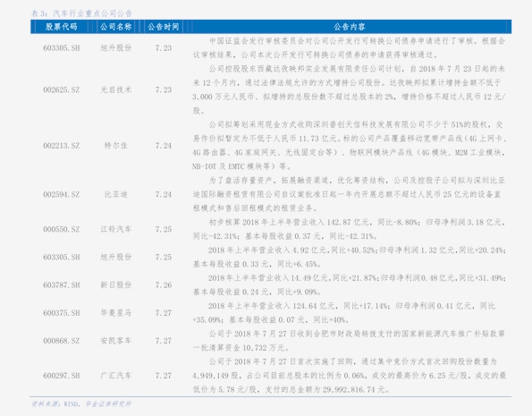Click the 公告时间 column header
Image resolution: width=532 pixels, height=416 pixels.
(x=164, y=27)
